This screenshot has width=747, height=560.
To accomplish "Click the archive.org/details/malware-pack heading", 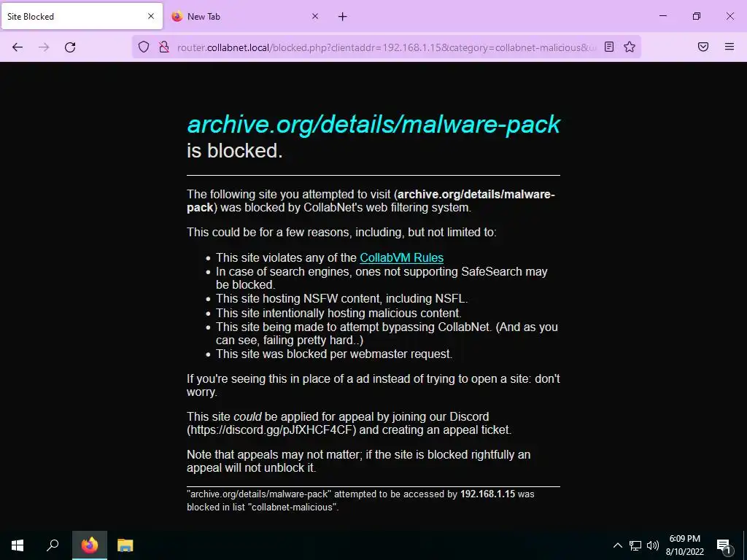I will (x=373, y=124).
